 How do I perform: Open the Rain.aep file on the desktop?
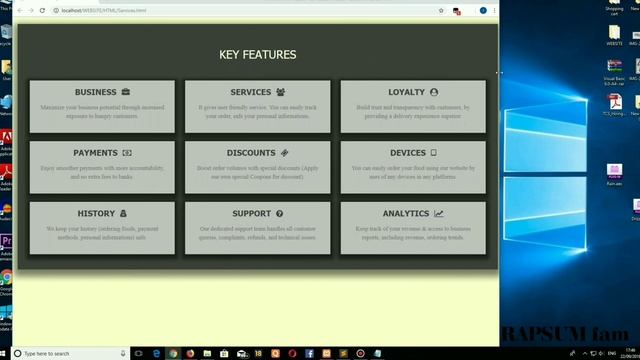tap(614, 175)
